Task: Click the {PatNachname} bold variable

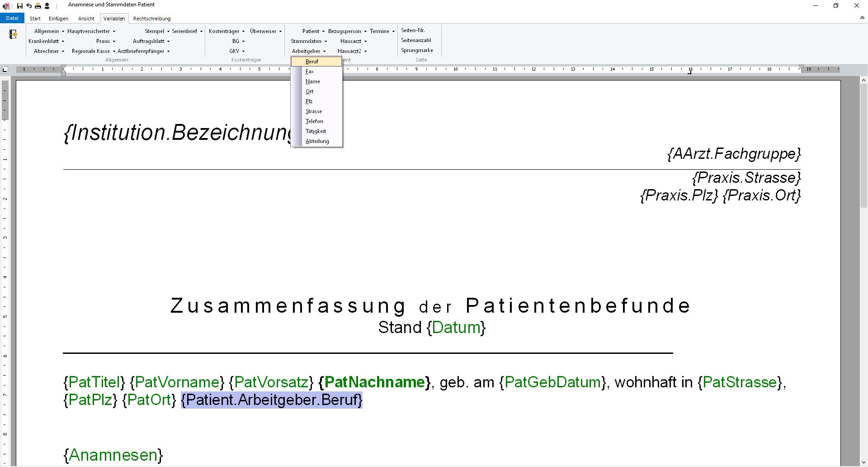Action: pyautogui.click(x=375, y=382)
